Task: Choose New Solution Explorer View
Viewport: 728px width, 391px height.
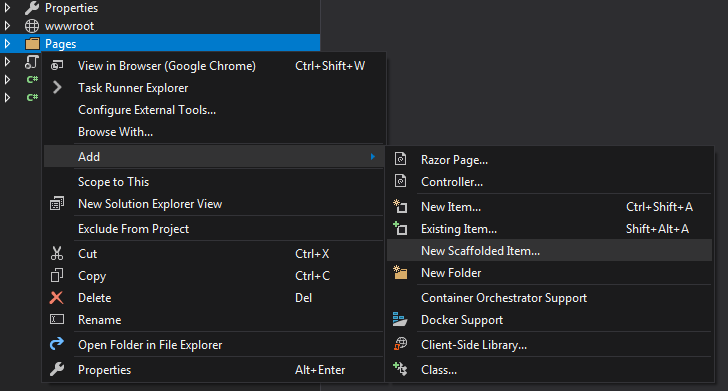Action: [x=214, y=204]
